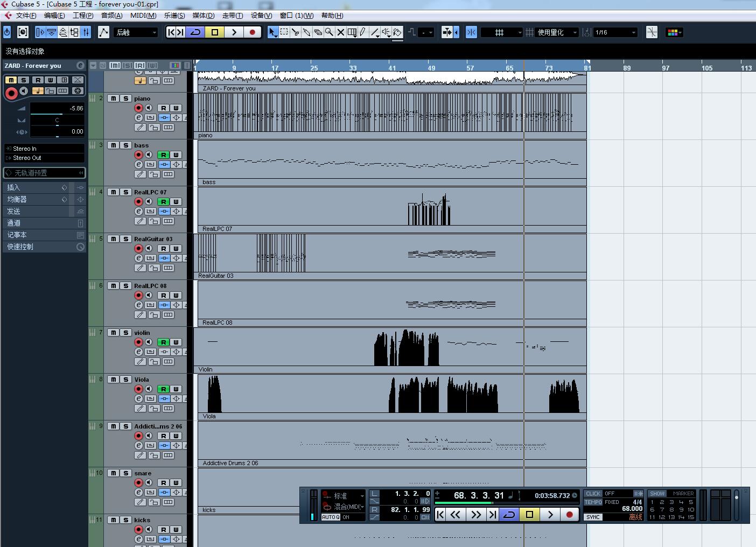756x547 pixels.
Task: Stop playback with the toolbar stop button
Action: (x=215, y=32)
